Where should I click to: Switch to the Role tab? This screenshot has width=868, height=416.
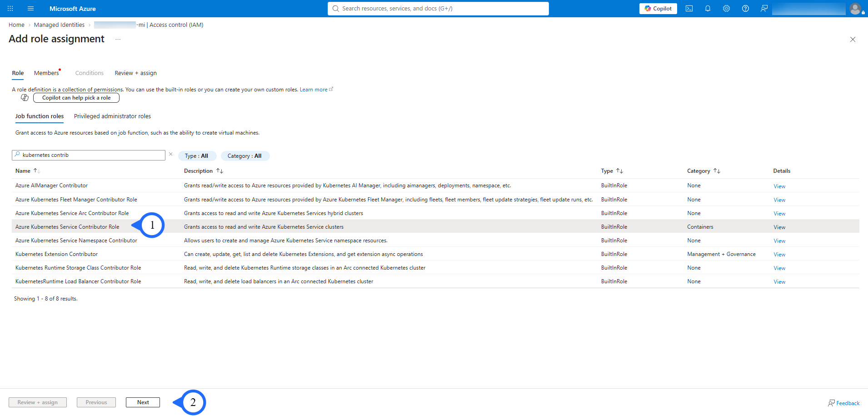point(18,73)
